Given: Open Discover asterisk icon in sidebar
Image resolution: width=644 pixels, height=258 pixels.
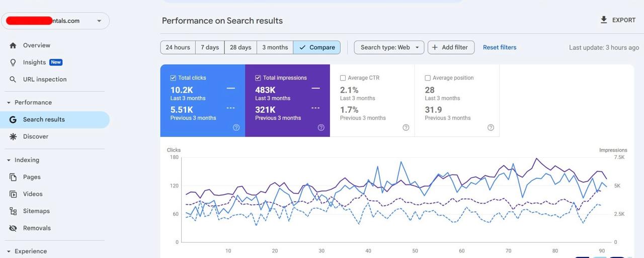Looking at the screenshot, I should [x=13, y=137].
